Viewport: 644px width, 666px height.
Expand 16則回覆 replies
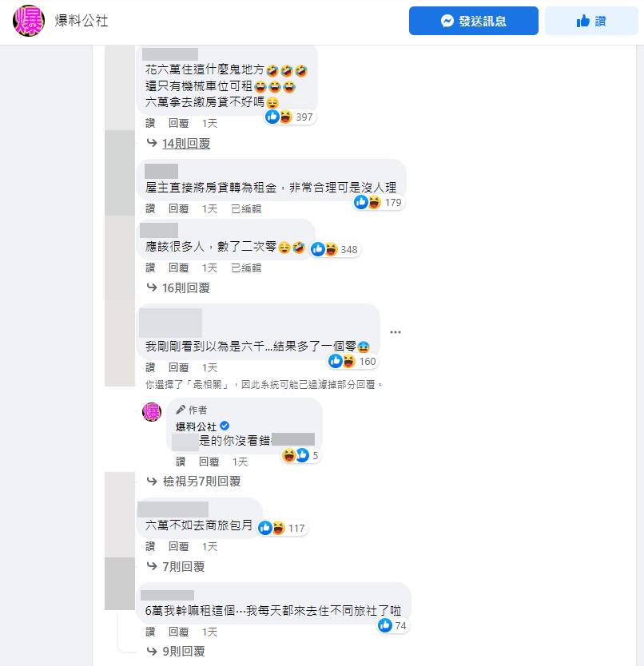(x=186, y=288)
